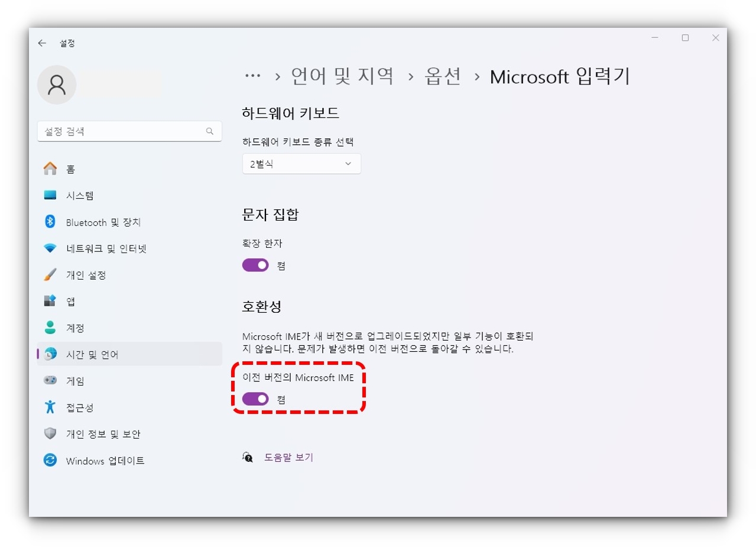This screenshot has width=756, height=547.
Task: Click the 확장 한자 label
Action: click(262, 243)
